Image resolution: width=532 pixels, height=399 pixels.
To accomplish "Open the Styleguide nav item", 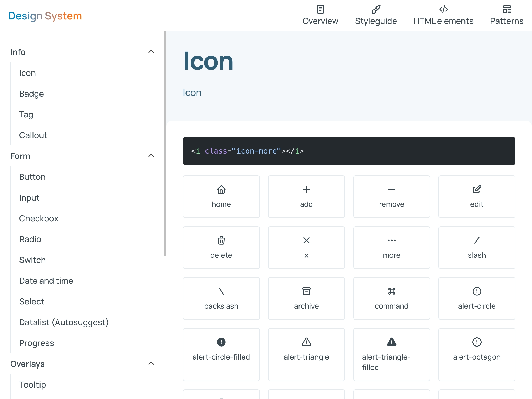I will coord(376,15).
